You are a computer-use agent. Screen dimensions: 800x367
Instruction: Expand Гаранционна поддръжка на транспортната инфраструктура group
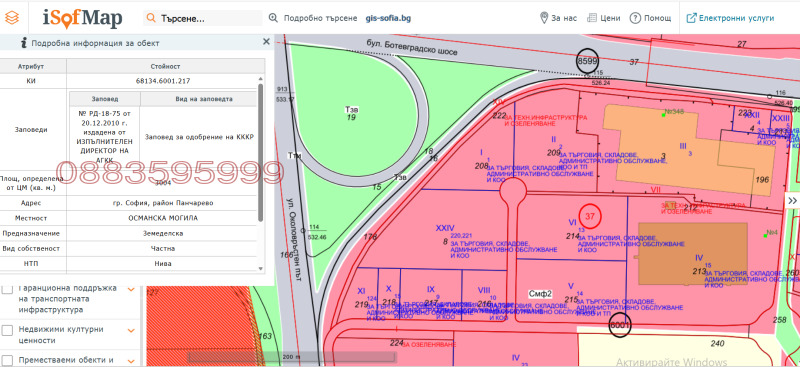click(x=131, y=289)
